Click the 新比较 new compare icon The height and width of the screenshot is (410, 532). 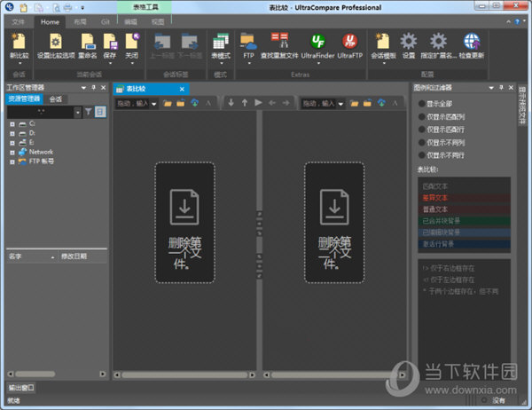(x=19, y=41)
